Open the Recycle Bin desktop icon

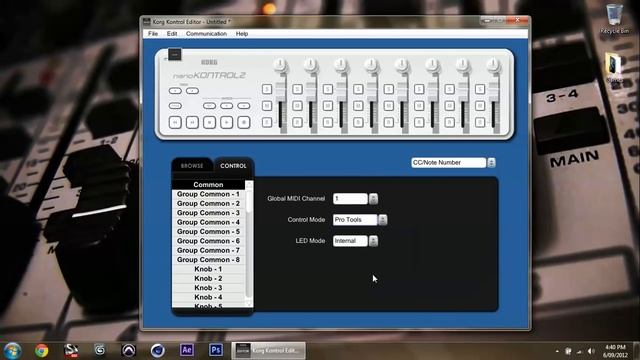[x=614, y=19]
